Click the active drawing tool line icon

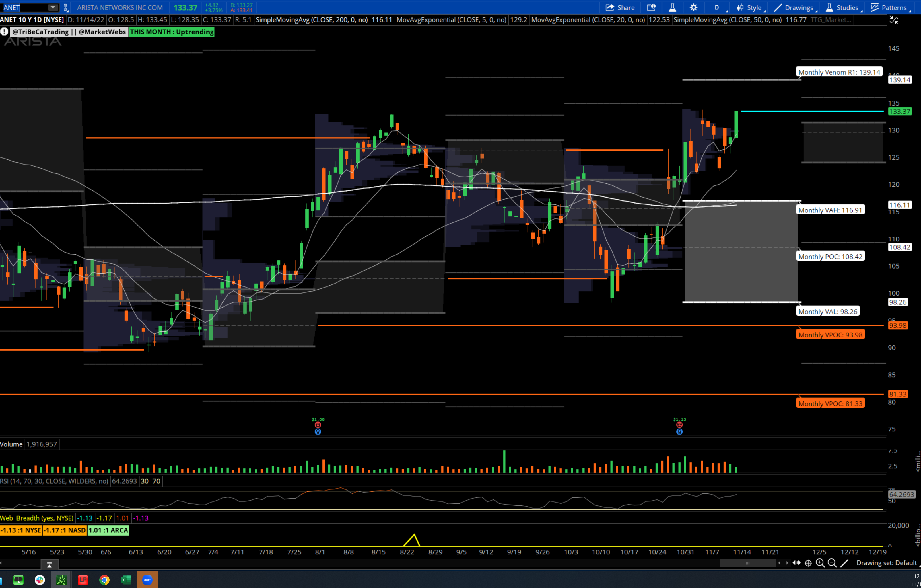844,563
